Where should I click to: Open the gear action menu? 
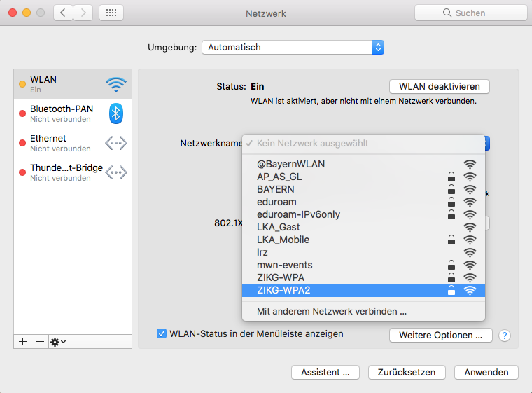coord(58,341)
